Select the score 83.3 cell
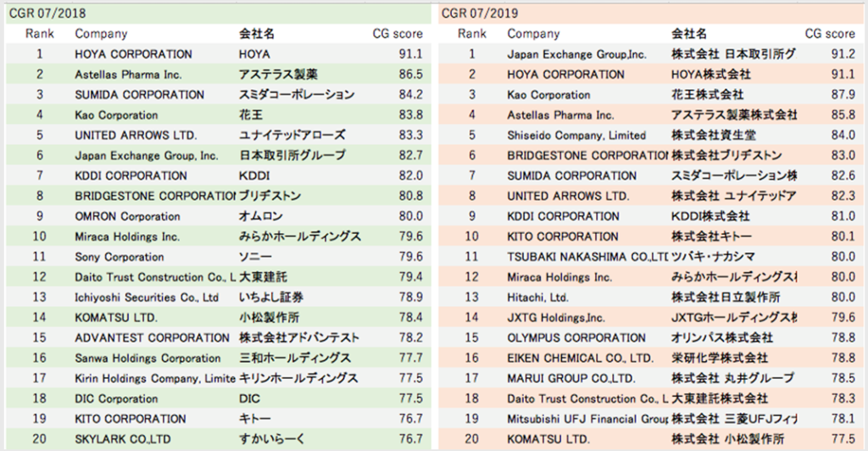Image resolution: width=868 pixels, height=451 pixels. coord(411,135)
